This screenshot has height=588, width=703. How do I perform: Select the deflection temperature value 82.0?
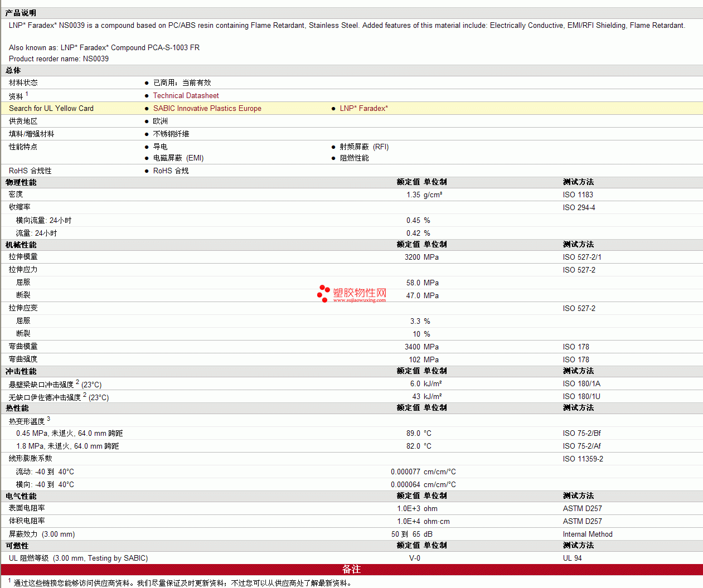pos(413,446)
